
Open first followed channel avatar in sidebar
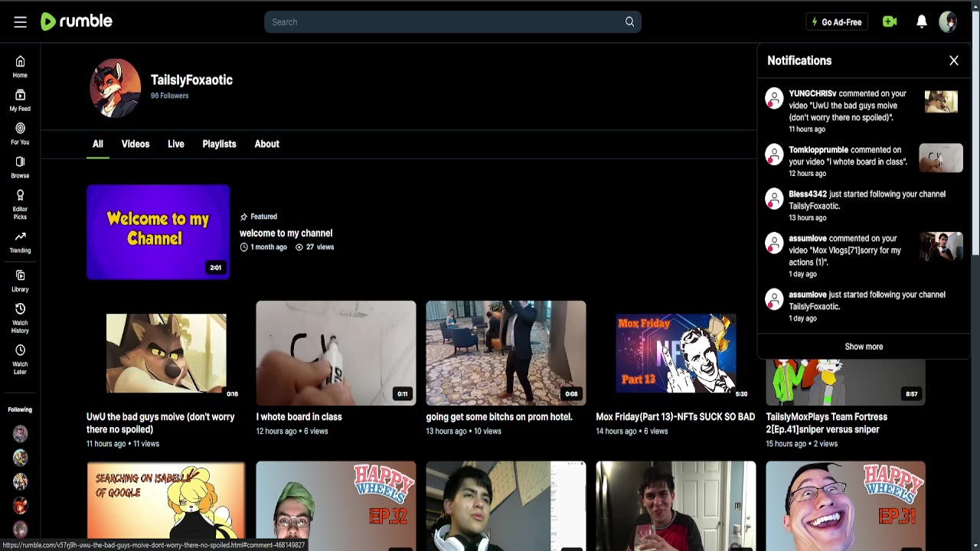coord(20,434)
